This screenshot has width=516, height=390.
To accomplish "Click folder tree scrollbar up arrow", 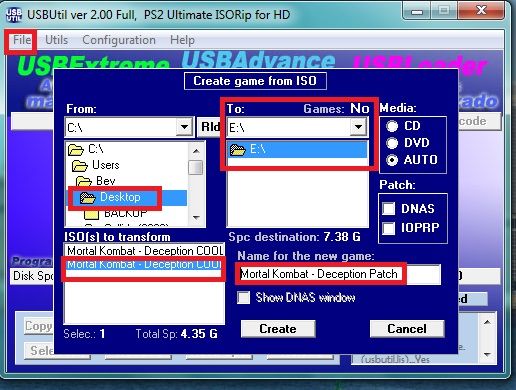I will (196, 151).
